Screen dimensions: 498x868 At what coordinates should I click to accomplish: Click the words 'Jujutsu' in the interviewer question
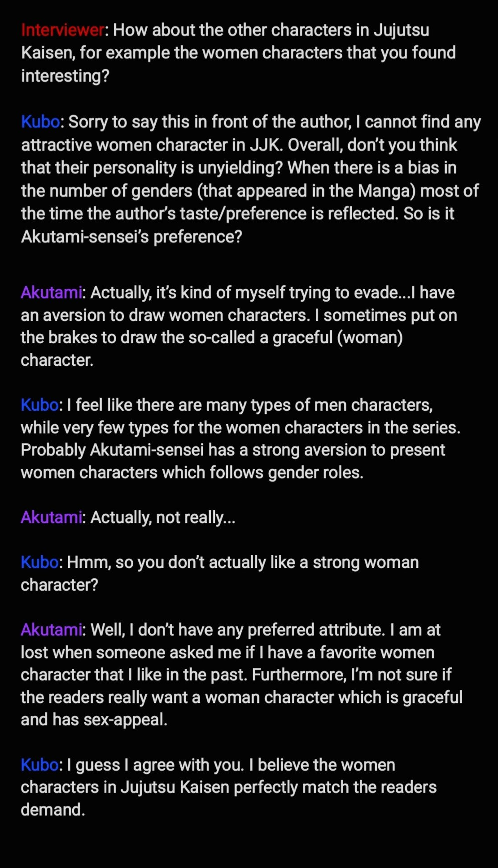coord(401,31)
